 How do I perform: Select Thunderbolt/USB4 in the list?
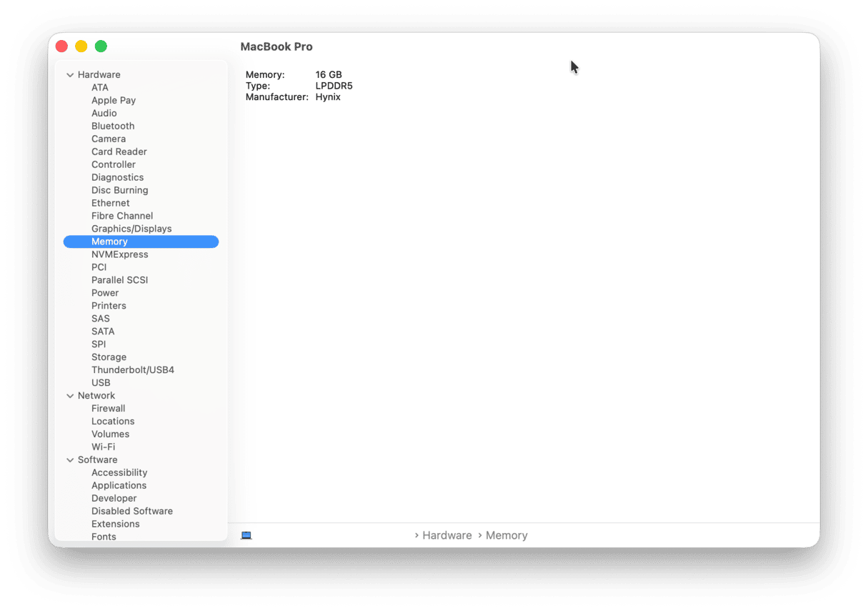[x=133, y=370]
